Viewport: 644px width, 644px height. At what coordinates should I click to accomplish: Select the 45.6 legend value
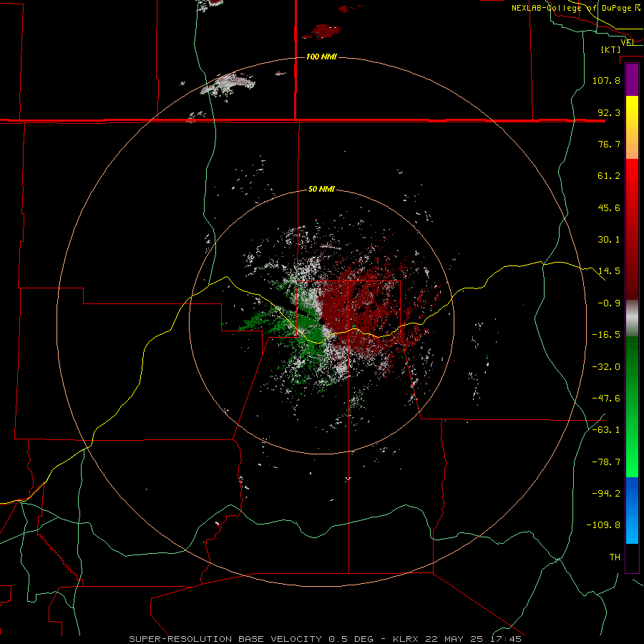[x=609, y=208]
